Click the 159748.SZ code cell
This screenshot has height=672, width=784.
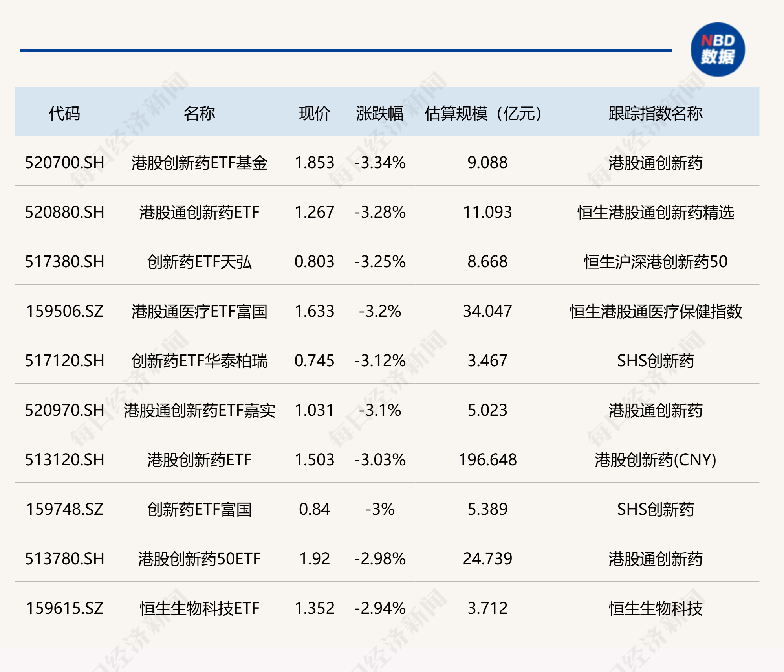click(64, 509)
